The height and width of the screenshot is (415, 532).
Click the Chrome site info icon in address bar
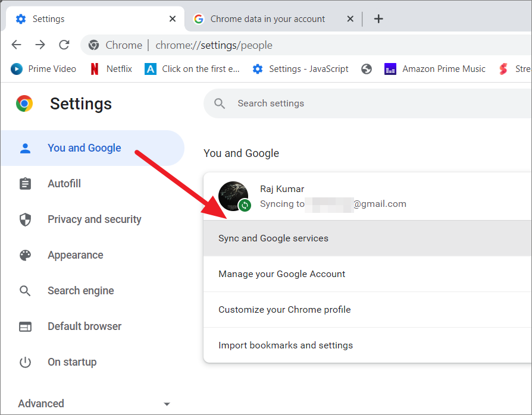click(93, 45)
